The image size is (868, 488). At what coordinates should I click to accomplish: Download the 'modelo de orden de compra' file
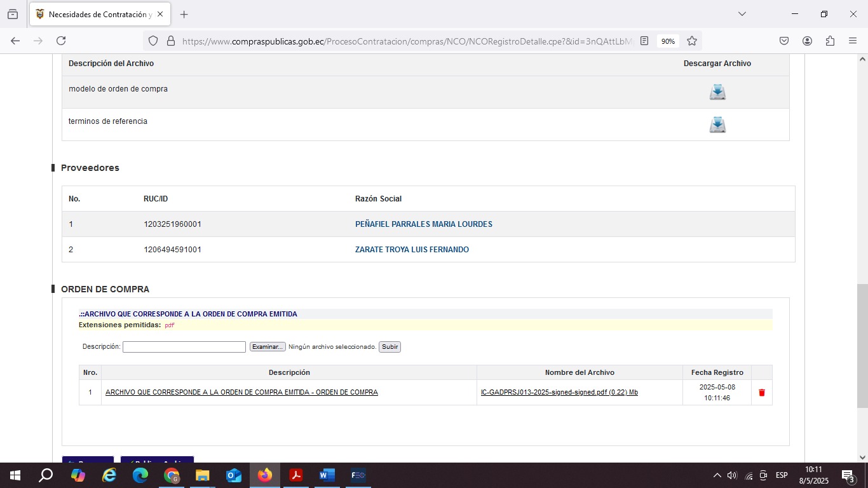(x=717, y=92)
